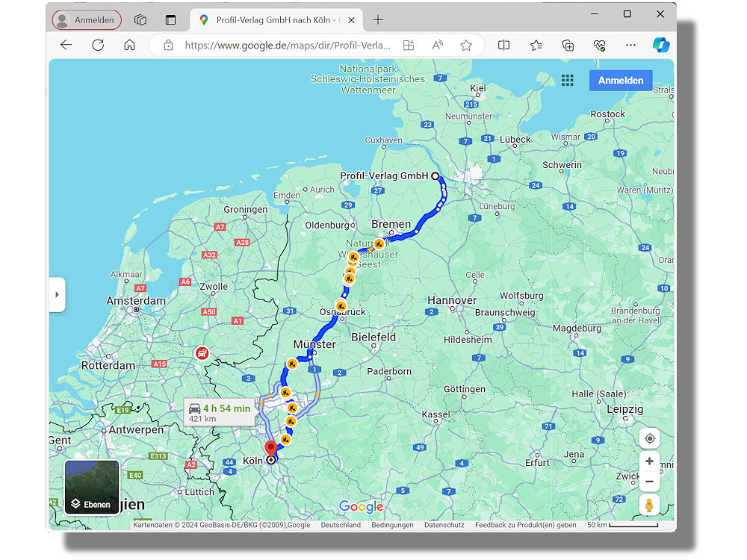747x560 pixels.
Task: Open the browser Settings and more menu
Action: [630, 46]
